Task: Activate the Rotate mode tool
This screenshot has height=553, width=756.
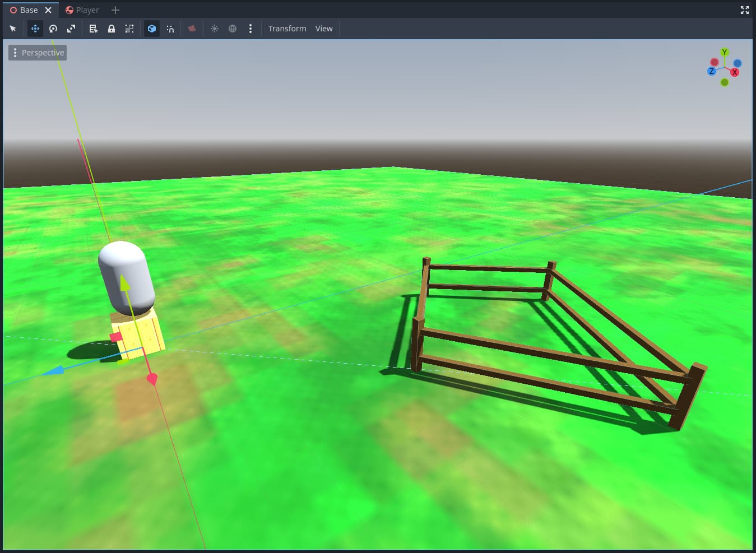Action: pos(53,29)
